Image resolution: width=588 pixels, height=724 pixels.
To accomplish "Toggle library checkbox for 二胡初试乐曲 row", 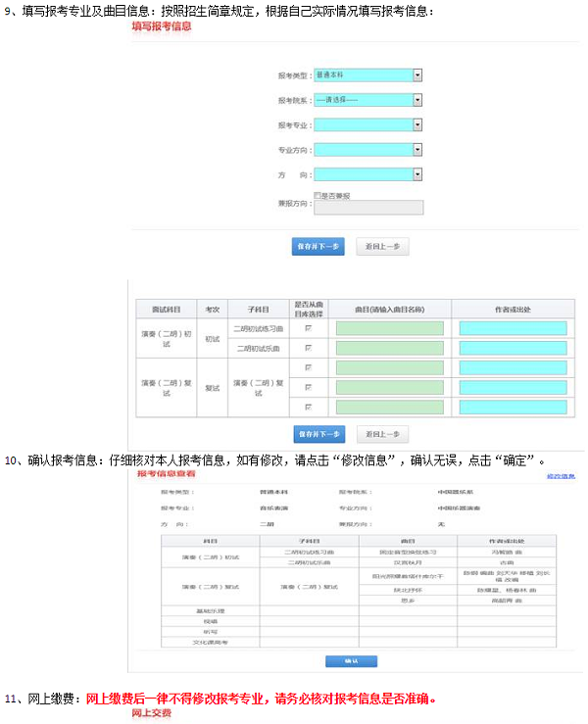I will coord(308,348).
